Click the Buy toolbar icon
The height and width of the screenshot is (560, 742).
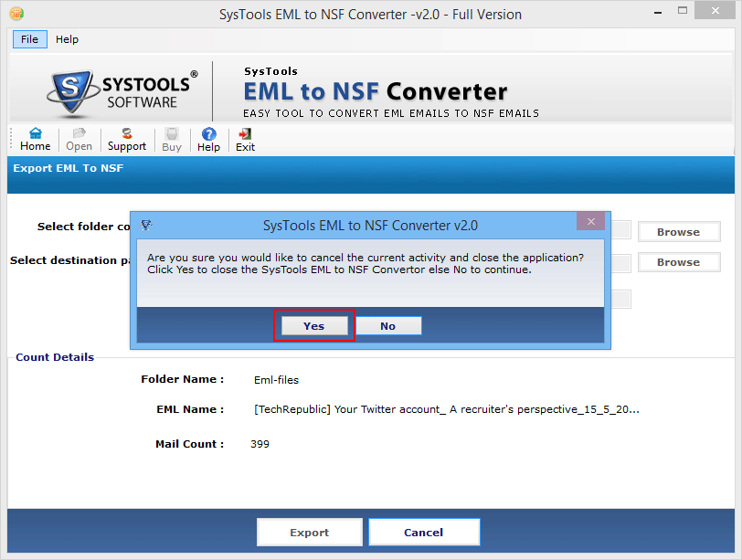point(171,140)
